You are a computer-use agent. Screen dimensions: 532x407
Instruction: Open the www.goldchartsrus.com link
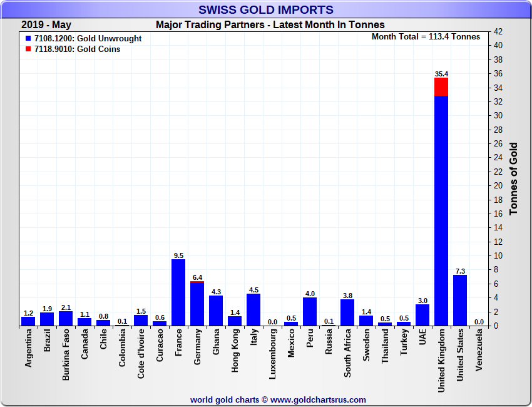318,399
